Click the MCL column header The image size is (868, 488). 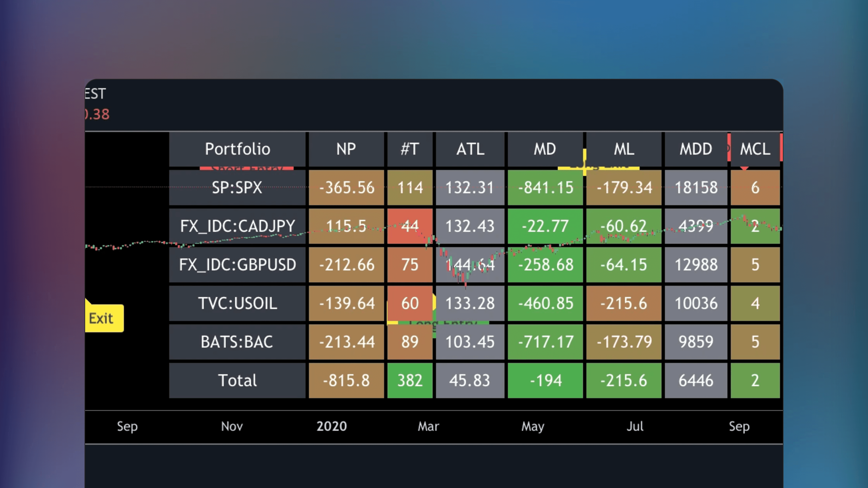(755, 149)
